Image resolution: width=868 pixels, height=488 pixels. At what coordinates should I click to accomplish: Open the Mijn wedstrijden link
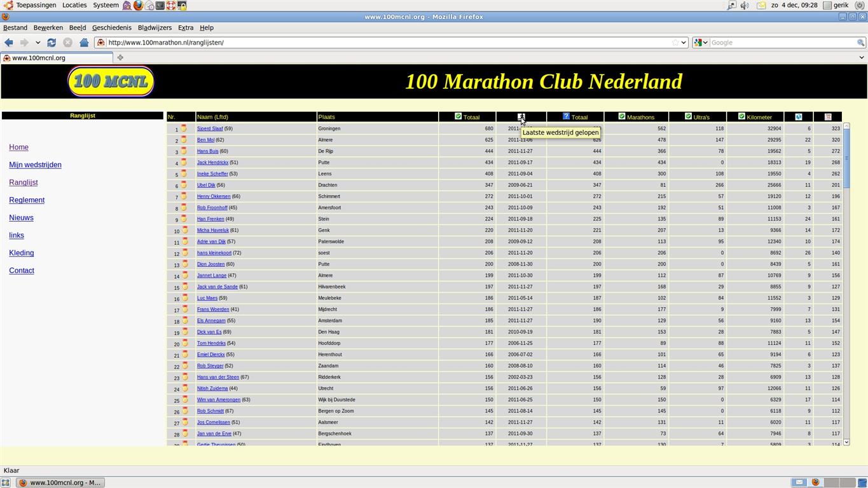tap(35, 165)
